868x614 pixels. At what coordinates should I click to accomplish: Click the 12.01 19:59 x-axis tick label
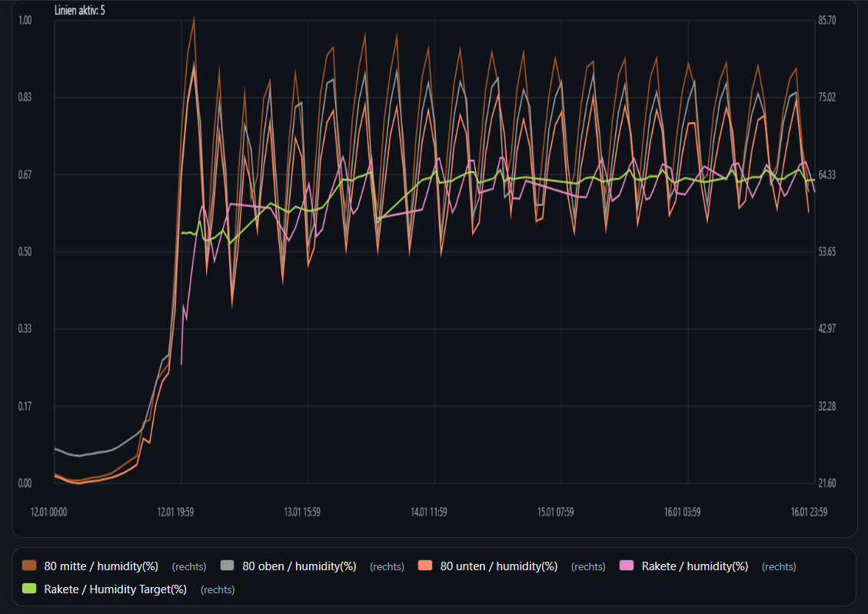(x=175, y=512)
